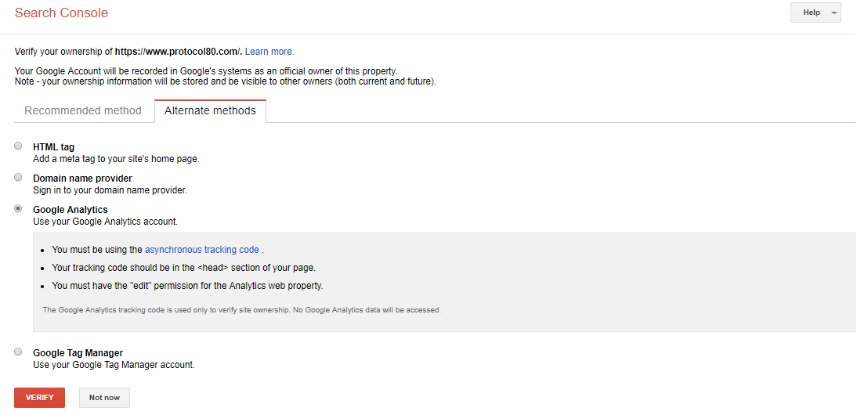The height and width of the screenshot is (415, 868).
Task: Click the bold 'Google Tag Manager' label
Action: click(78, 353)
